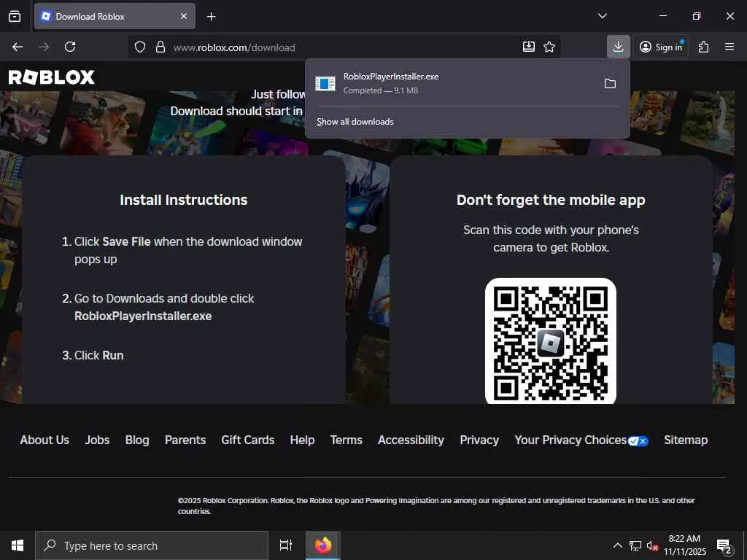Open clock showing 8:22 AM
Screen dimensions: 747x560
click(684, 545)
